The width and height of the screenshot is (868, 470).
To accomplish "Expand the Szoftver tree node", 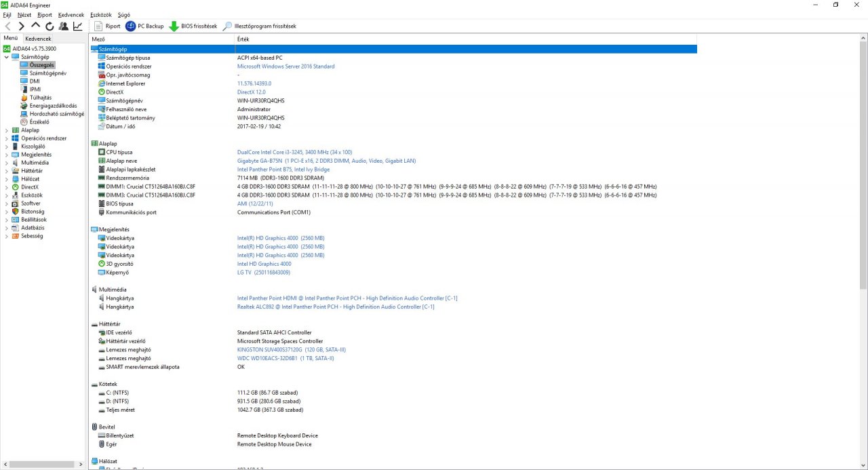I will pos(6,203).
